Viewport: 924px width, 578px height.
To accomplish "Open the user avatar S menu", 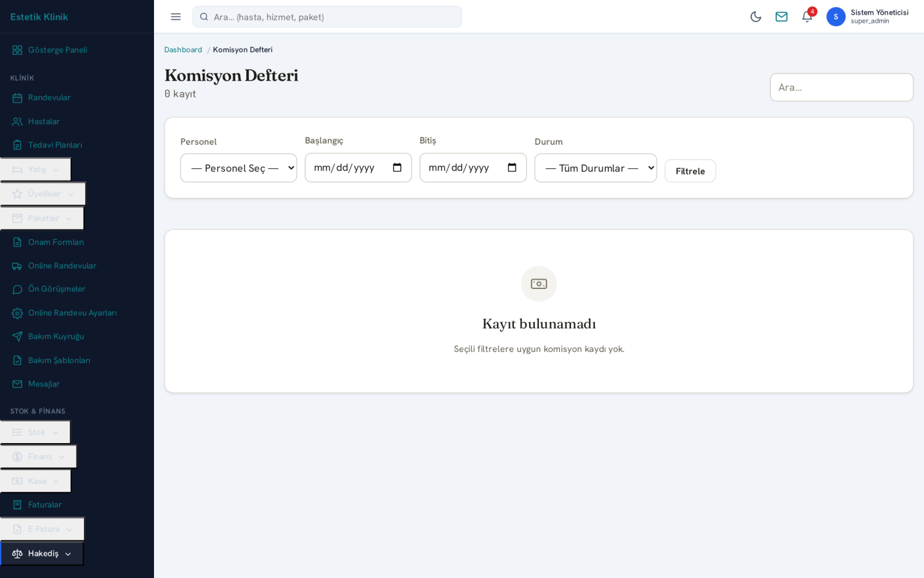I will click(835, 17).
